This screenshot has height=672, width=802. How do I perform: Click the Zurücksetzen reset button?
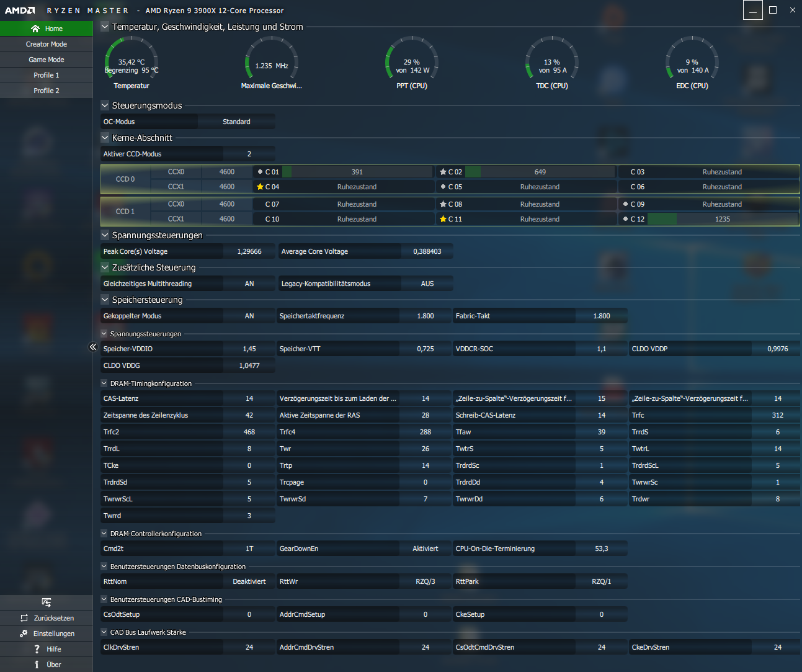point(47,618)
